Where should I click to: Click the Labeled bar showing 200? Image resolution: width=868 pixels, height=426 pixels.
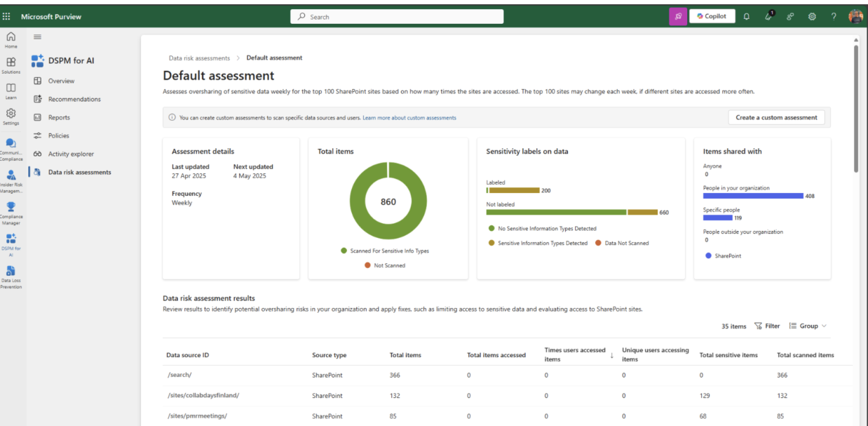(x=513, y=190)
